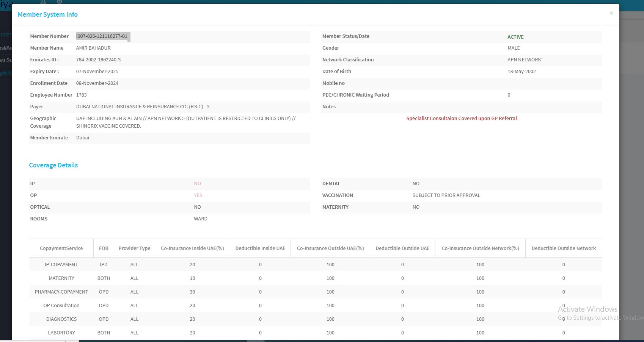
Task: Click the SUBJECT TO PRIOR APPROVAL vaccination value
Action: pos(446,195)
